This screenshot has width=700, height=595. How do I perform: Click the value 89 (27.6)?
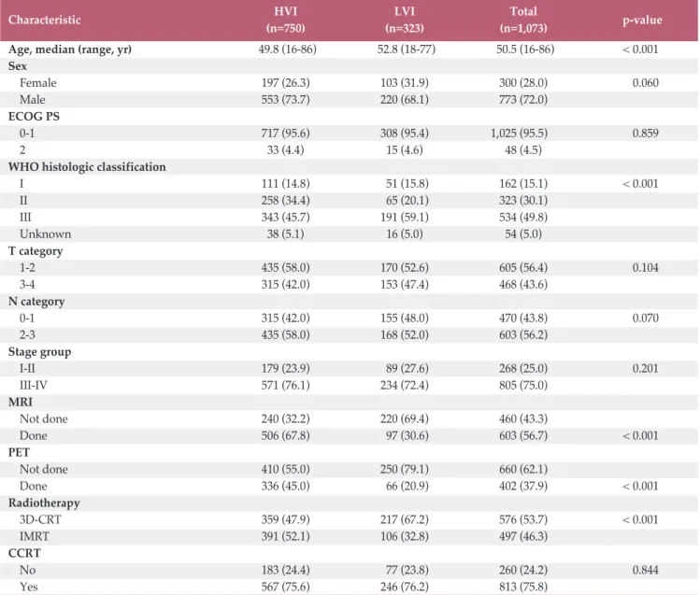pyautogui.click(x=407, y=368)
